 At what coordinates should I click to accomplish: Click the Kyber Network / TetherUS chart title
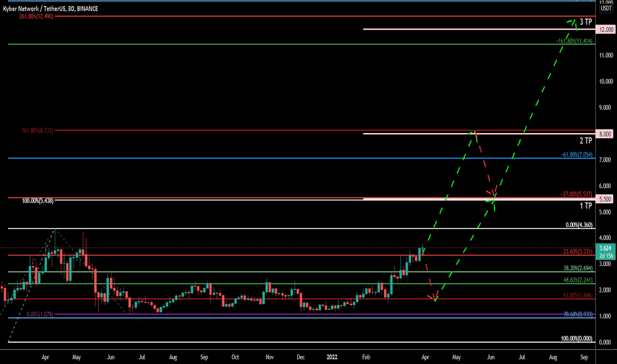[50, 9]
